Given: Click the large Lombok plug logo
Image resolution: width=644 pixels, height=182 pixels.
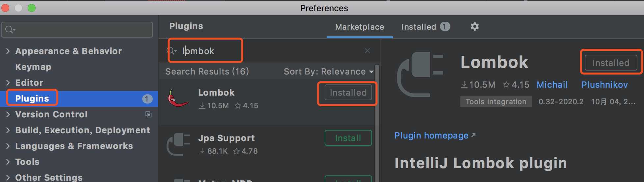Looking at the screenshot, I should point(420,75).
